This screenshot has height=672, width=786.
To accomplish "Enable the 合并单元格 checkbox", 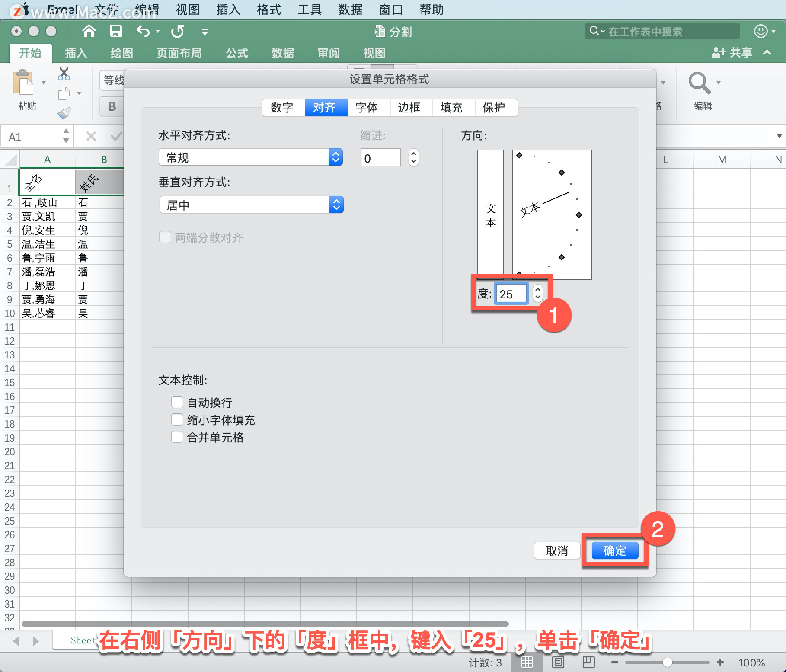I will 177,437.
